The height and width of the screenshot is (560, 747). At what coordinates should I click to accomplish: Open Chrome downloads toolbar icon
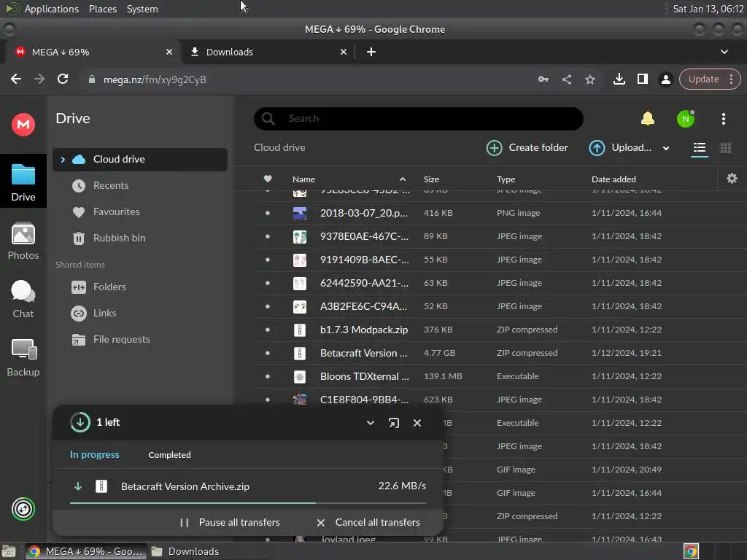[x=619, y=79]
